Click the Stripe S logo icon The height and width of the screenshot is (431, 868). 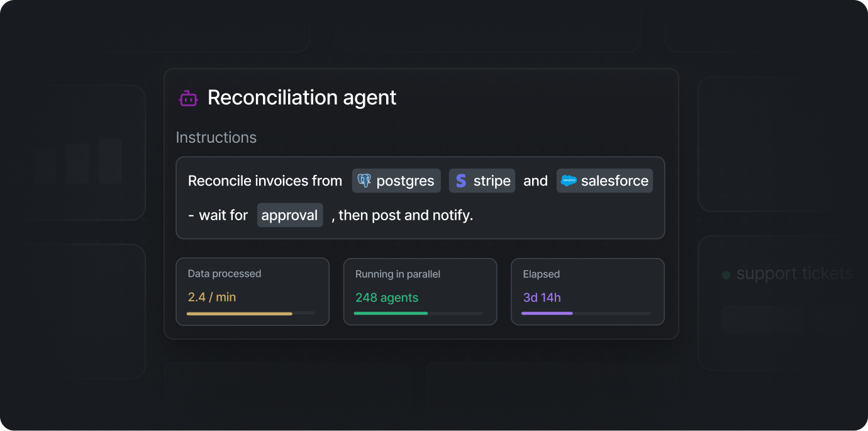[x=461, y=181]
